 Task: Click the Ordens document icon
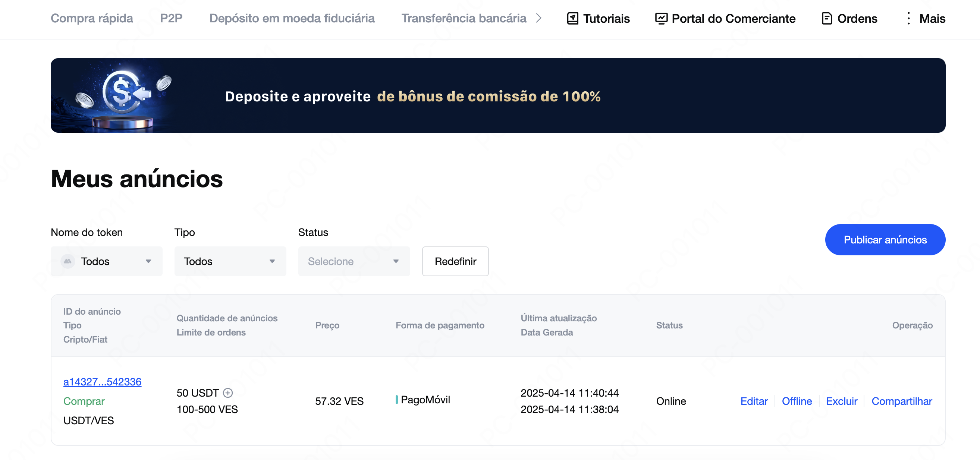tap(826, 18)
